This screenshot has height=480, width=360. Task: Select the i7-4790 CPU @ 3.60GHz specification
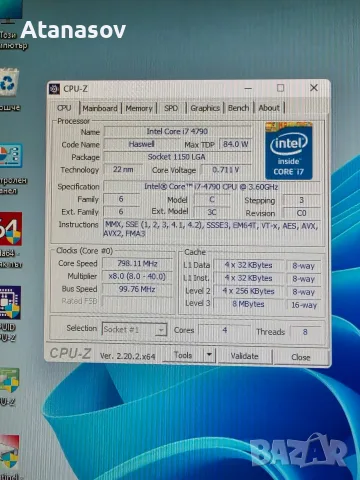pos(211,187)
